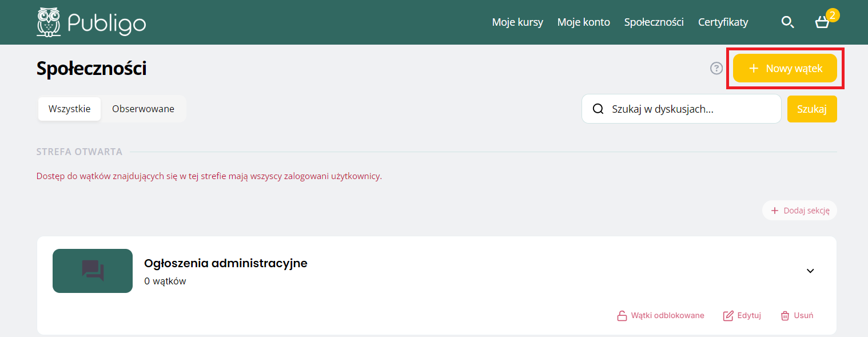Click the trash bin delete icon
Viewport: 868px width, 337px height.
coord(785,316)
